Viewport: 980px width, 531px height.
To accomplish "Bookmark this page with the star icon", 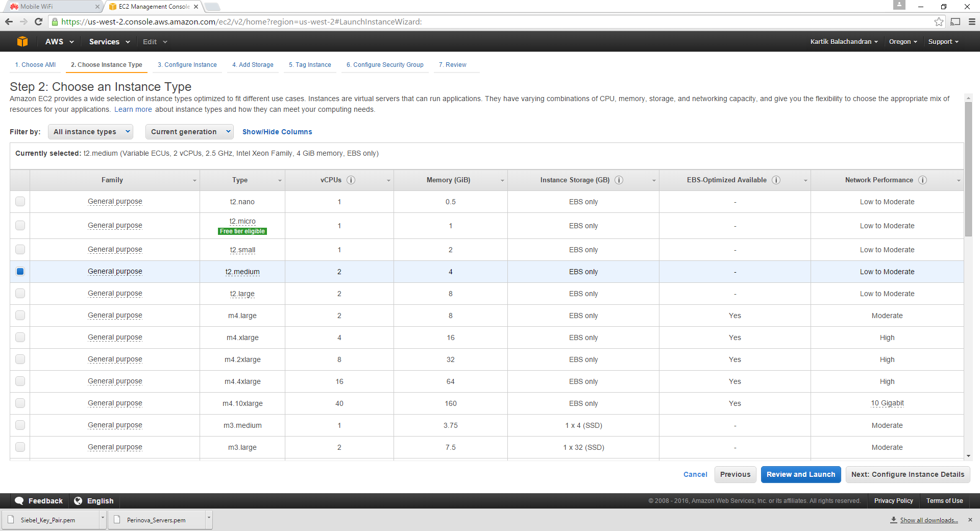I will point(939,21).
